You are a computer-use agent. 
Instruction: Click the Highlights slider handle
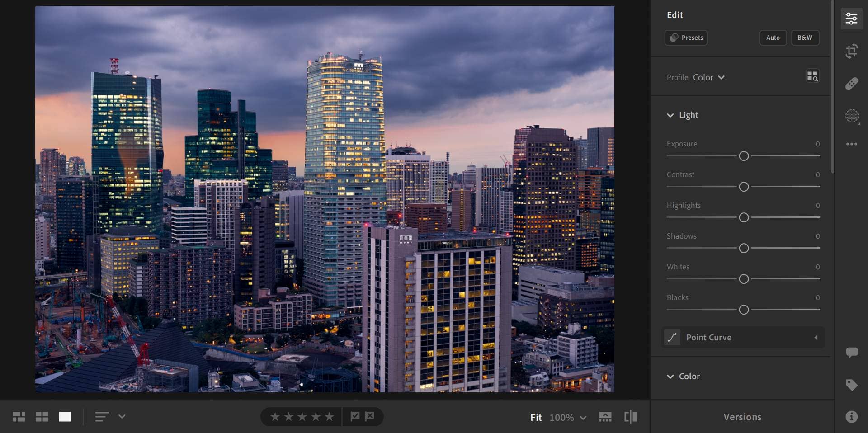pyautogui.click(x=744, y=217)
